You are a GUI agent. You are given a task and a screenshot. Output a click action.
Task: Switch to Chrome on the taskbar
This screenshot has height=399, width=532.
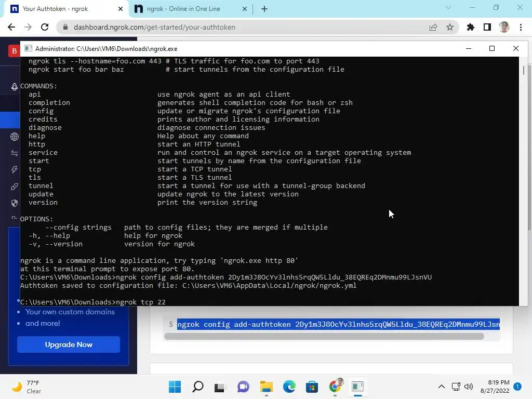click(335, 387)
